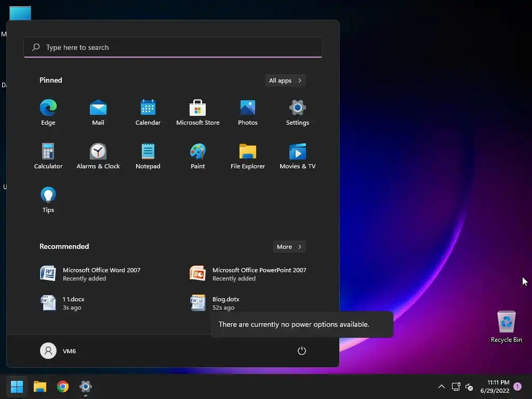
Task: Show hidden icons in system tray
Action: click(442, 387)
